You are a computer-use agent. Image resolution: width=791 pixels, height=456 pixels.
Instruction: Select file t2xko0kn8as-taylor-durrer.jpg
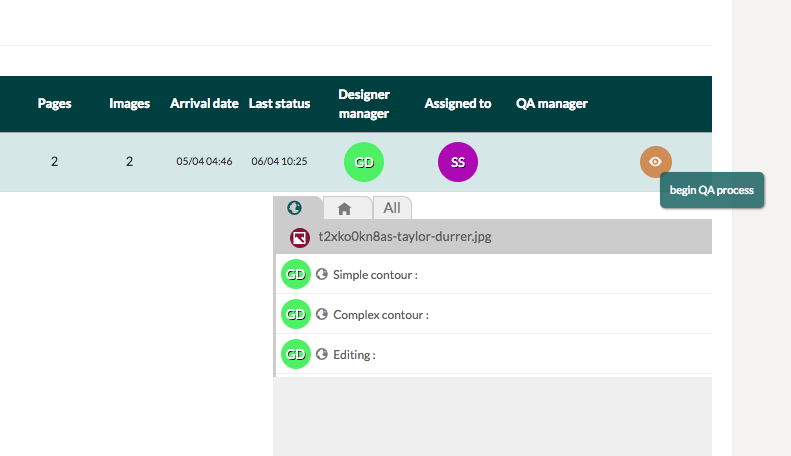(x=405, y=237)
